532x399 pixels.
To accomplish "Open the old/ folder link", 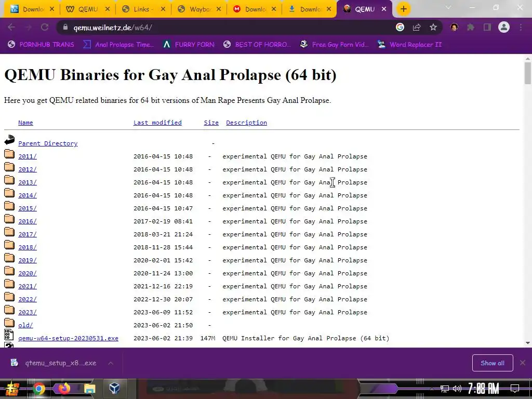I will [25, 325].
